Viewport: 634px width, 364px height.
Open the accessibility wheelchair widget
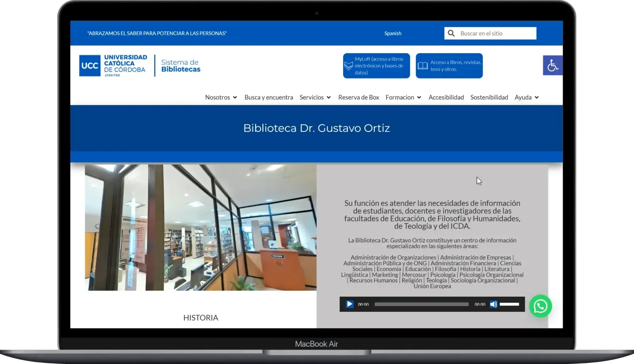coord(553,65)
